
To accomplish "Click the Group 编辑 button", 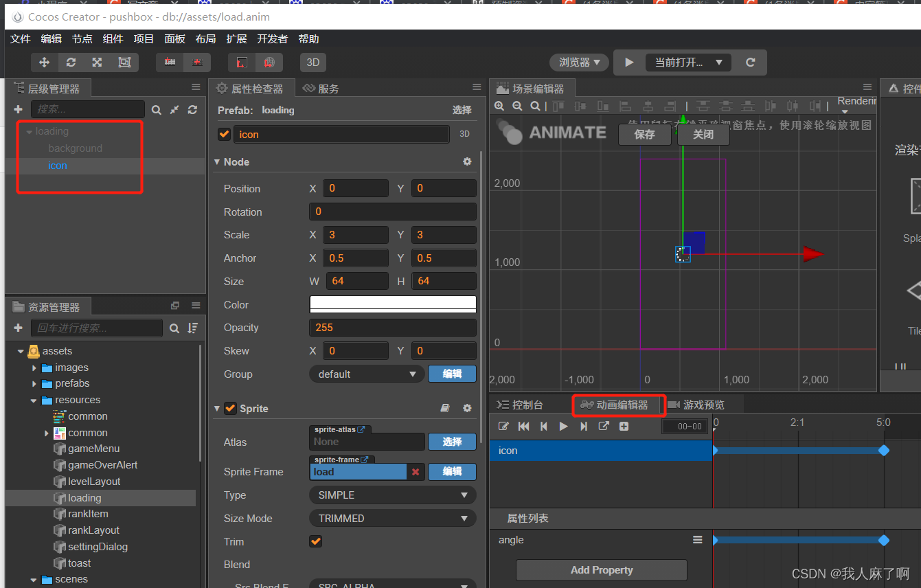I will coord(452,374).
